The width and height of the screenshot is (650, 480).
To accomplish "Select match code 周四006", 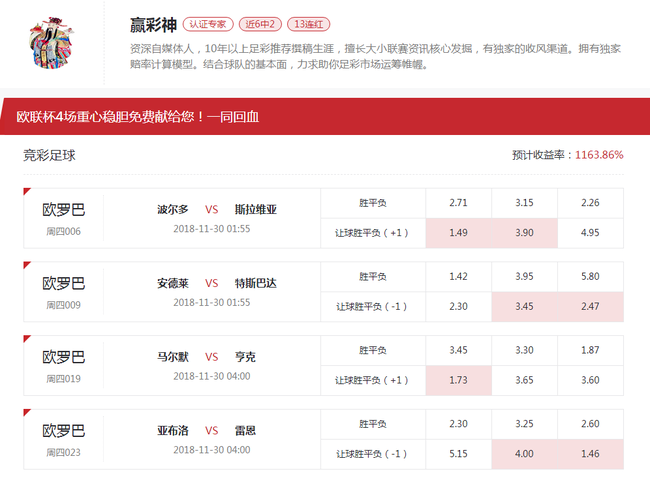I will (63, 231).
